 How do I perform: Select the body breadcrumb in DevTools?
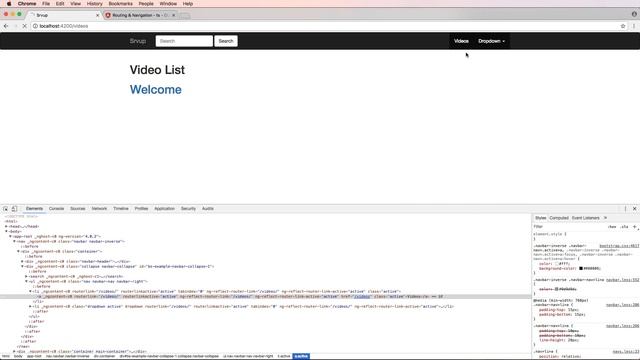point(18,356)
